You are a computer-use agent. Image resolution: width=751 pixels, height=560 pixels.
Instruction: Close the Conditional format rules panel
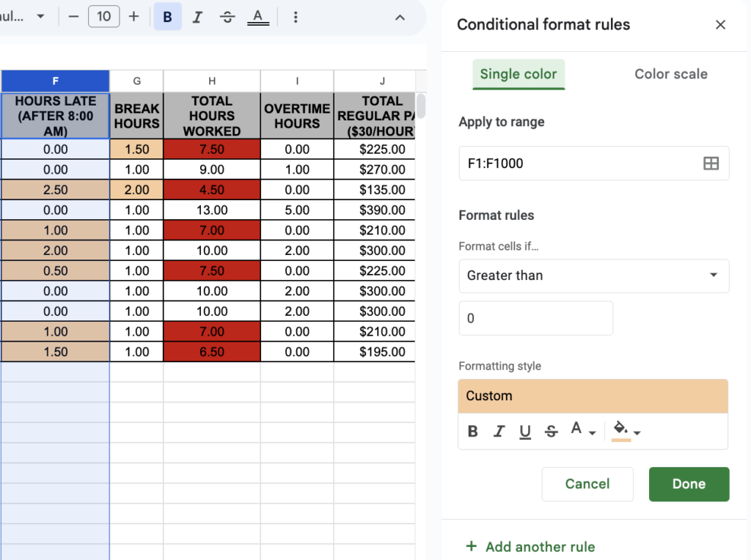click(x=720, y=24)
